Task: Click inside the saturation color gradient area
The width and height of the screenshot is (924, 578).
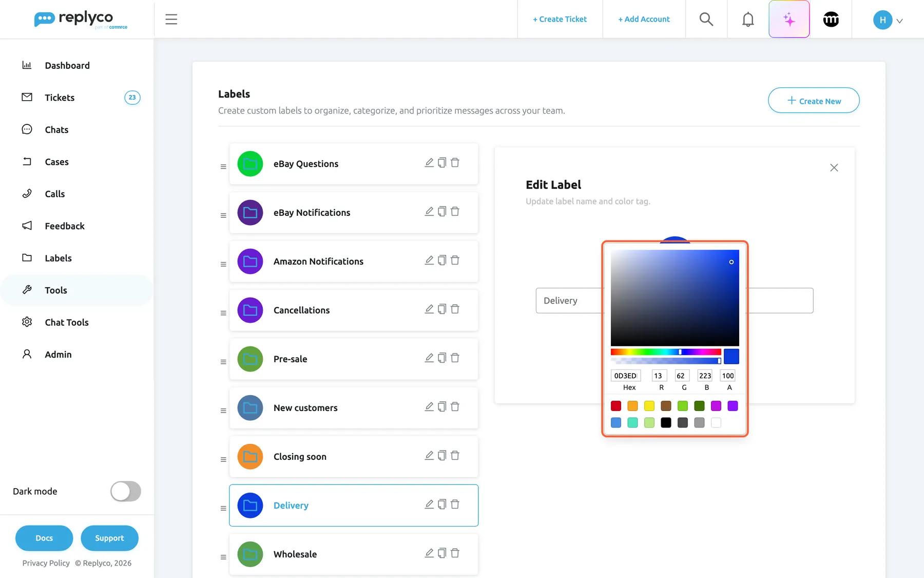Action: pos(675,298)
